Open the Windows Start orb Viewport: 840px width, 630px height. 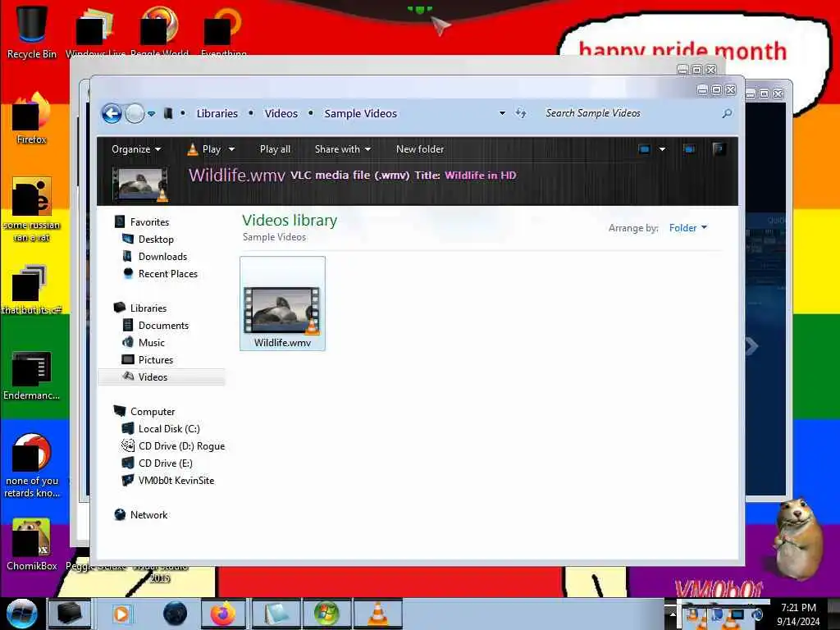tap(21, 614)
